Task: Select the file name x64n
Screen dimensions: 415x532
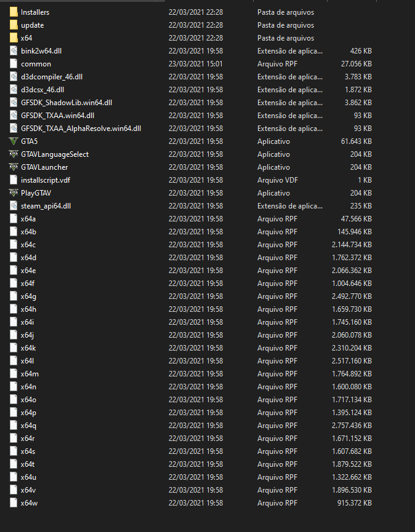Action: click(x=28, y=387)
